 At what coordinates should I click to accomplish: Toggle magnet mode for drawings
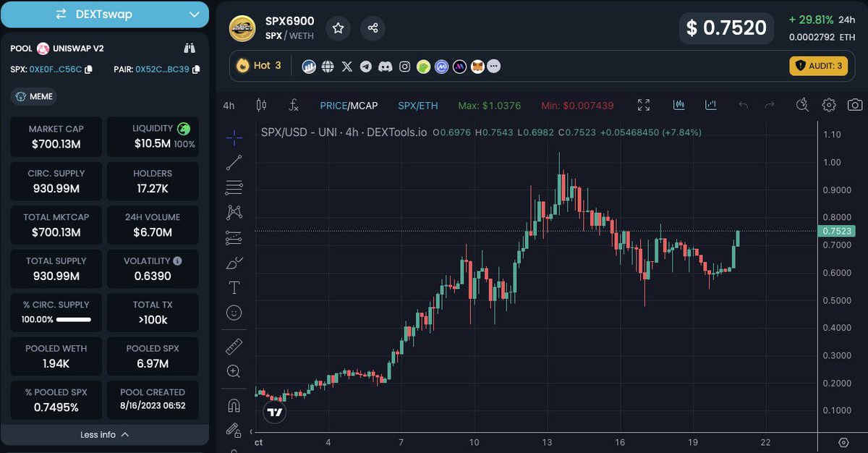pos(234,405)
